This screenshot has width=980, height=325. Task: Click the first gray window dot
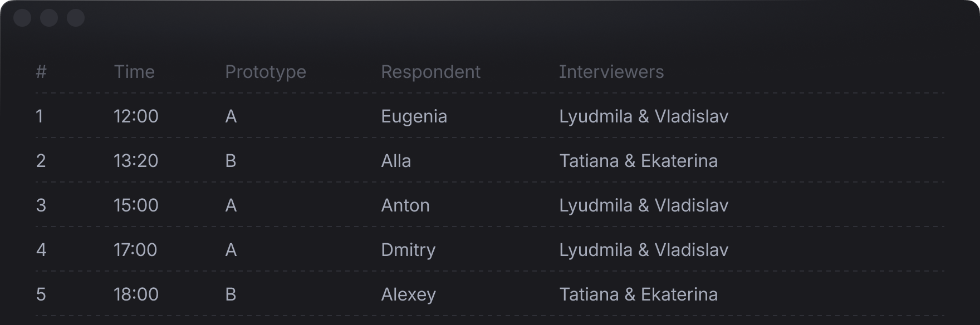point(22,18)
